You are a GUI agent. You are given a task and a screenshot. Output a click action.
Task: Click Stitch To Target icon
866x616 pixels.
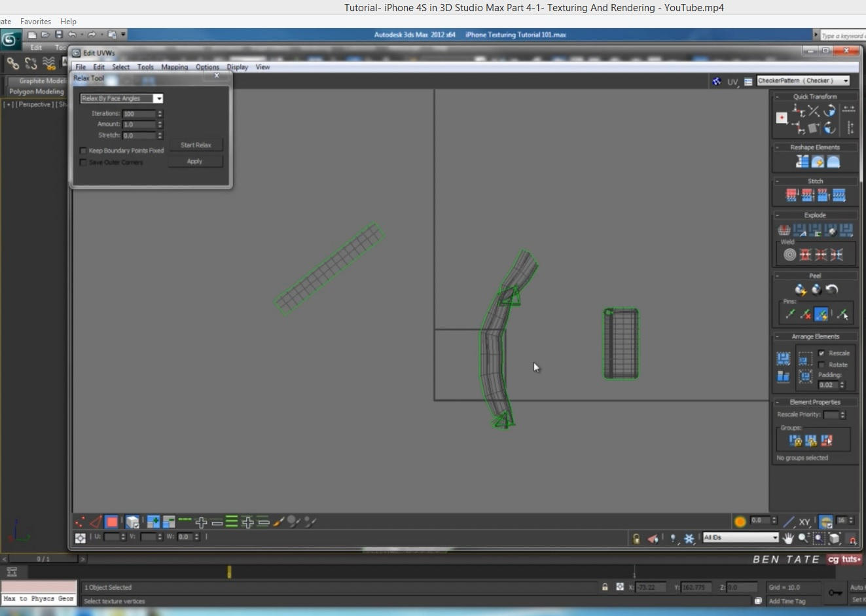791,195
